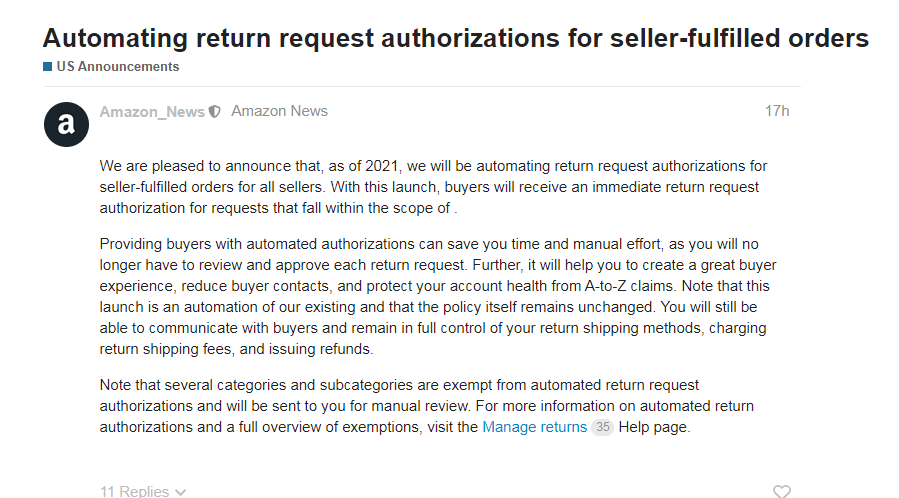Click the Amazon News display name

click(x=279, y=111)
